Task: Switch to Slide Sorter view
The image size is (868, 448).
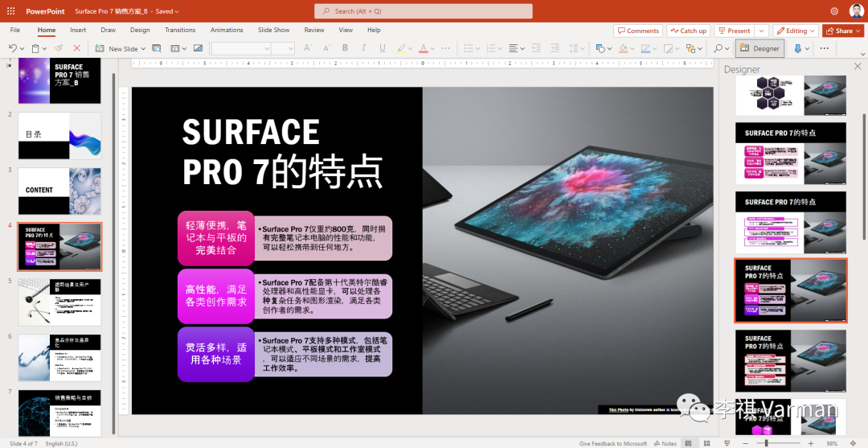Action: pyautogui.click(x=707, y=443)
